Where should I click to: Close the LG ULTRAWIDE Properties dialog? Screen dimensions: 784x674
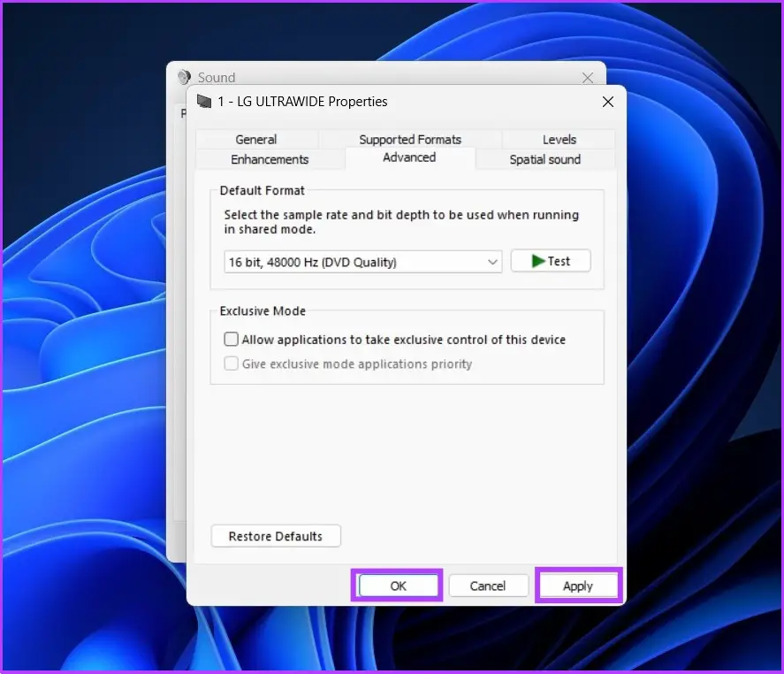(607, 102)
